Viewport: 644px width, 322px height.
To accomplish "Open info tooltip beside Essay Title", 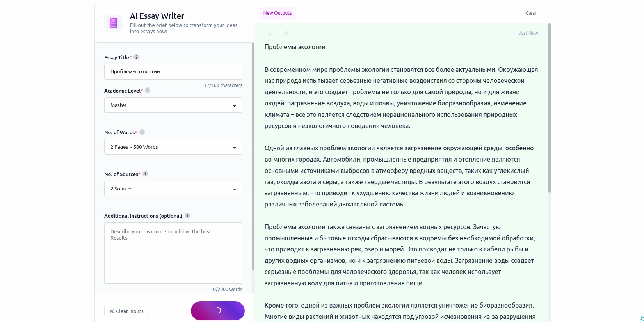I will pos(136,57).
